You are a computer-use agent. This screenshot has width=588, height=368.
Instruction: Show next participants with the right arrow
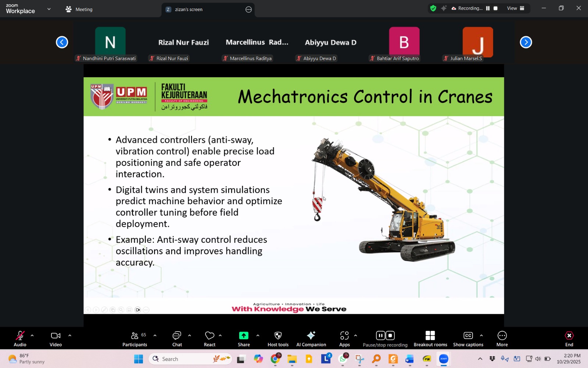[x=526, y=42]
